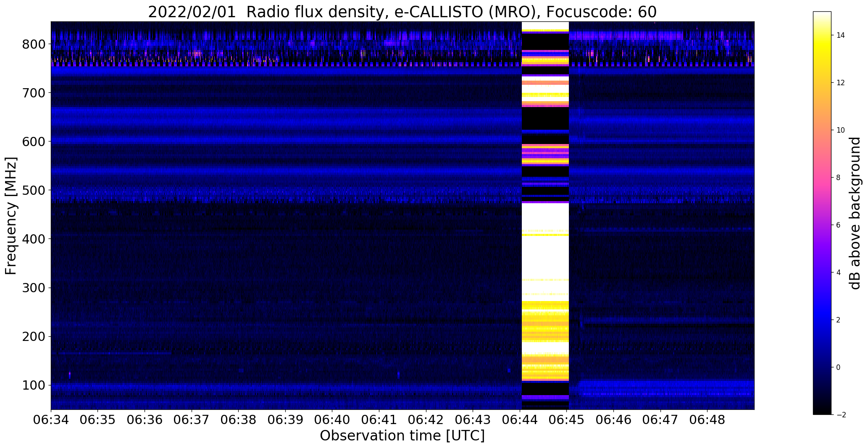868x448 pixels.
Task: Click the 06:44 time tick label
Action: [x=520, y=420]
